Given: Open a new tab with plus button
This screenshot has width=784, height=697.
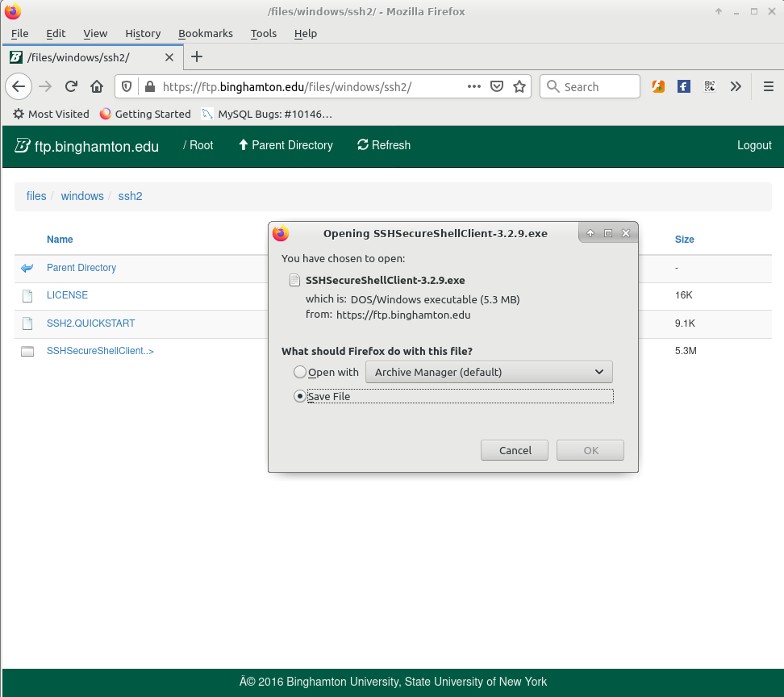Looking at the screenshot, I should (x=197, y=56).
